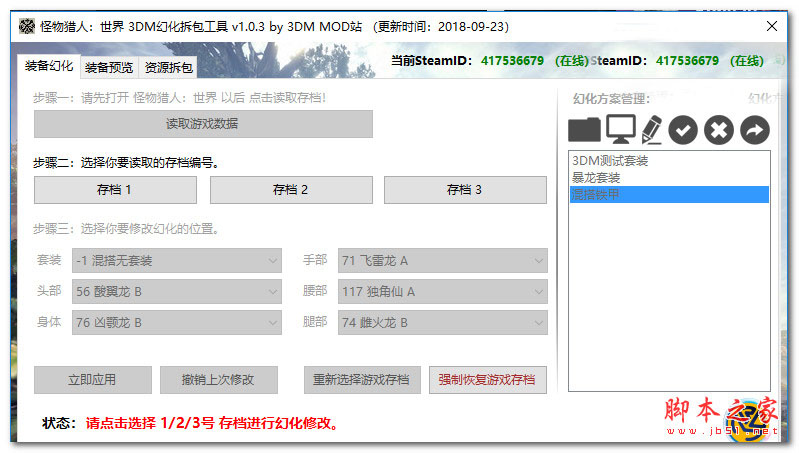Expand the 手部 dropdown showing 71 飞雷龙 A
The height and width of the screenshot is (453, 799).
pyautogui.click(x=442, y=261)
